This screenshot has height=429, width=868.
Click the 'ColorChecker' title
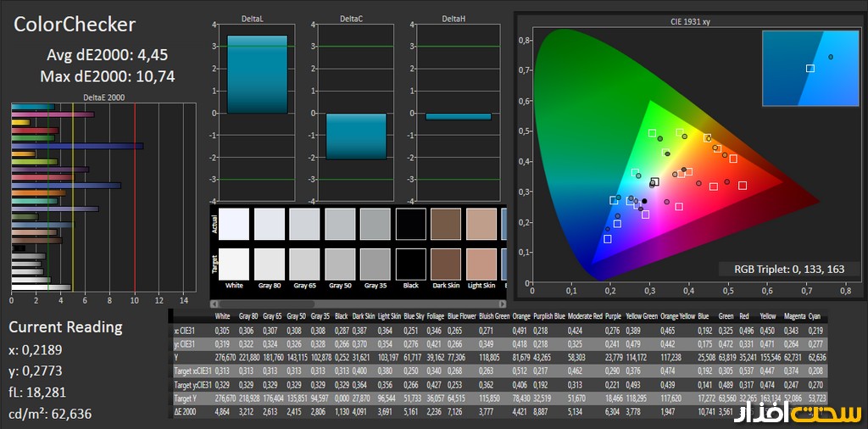pyautogui.click(x=75, y=25)
